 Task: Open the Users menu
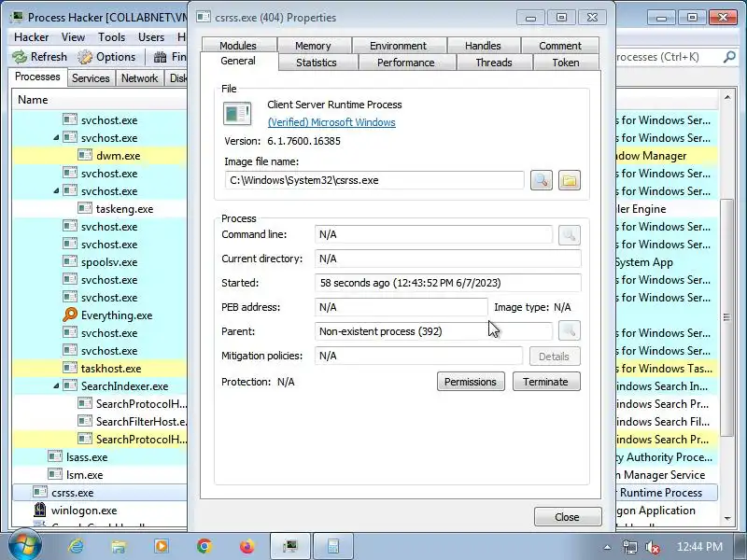151,37
